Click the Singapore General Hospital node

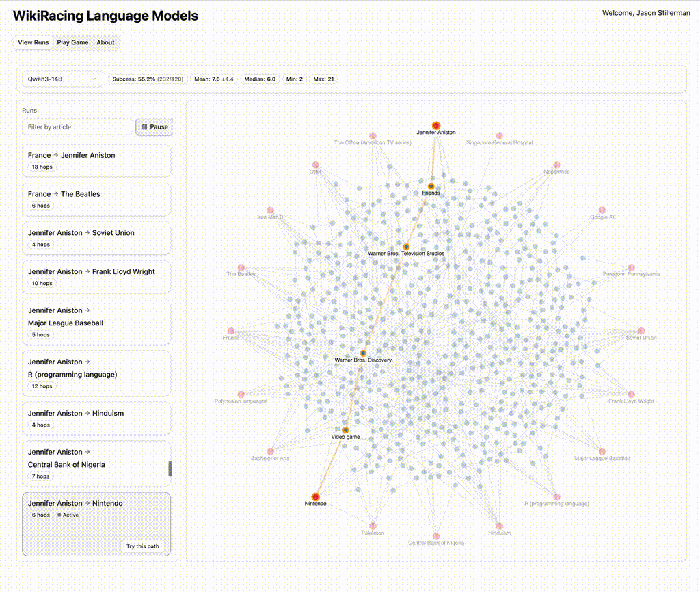500,136
